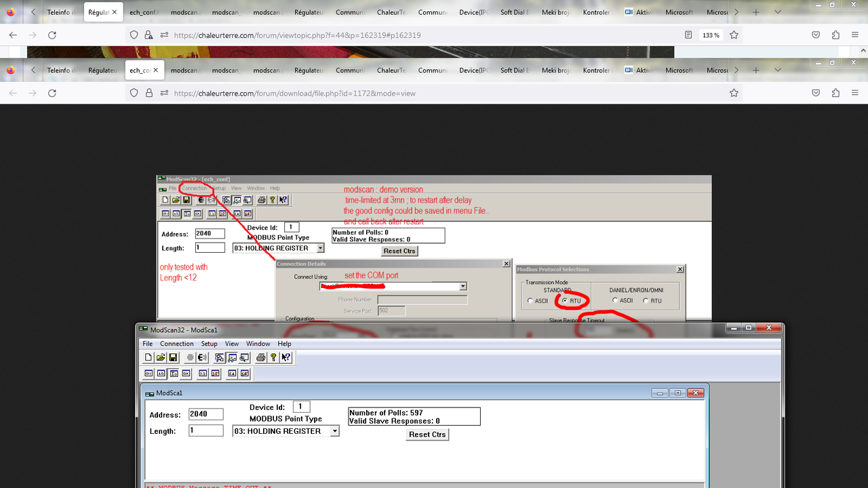Open the File menu in ModScan32 - ModSca1
This screenshot has width=868, height=488.
point(147,344)
